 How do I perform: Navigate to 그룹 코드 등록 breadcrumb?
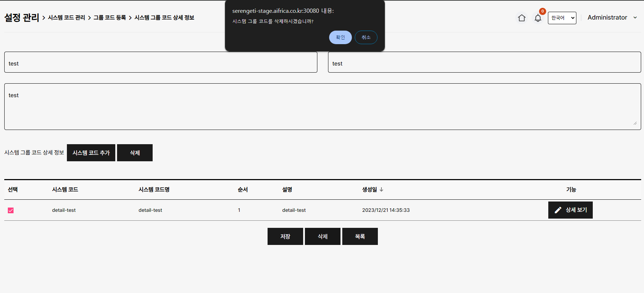click(x=110, y=18)
